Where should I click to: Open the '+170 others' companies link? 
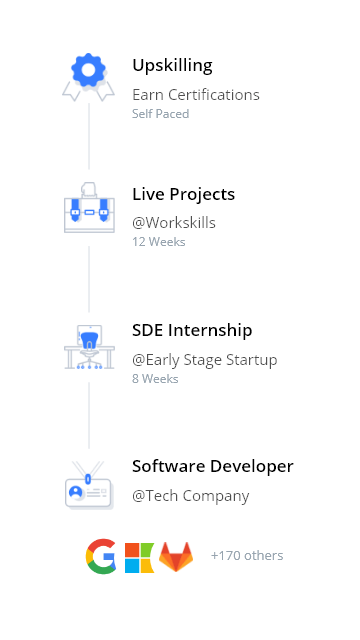(247, 556)
